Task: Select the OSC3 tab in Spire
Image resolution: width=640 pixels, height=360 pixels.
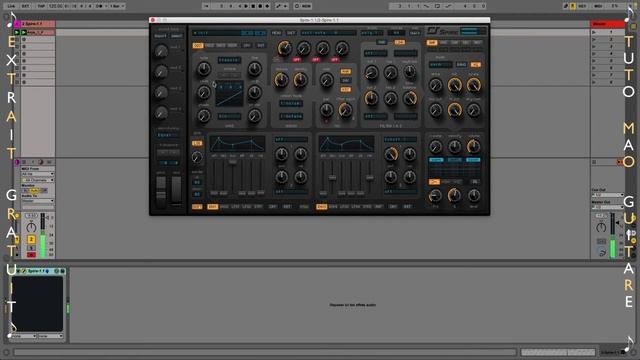Action: click(x=221, y=45)
